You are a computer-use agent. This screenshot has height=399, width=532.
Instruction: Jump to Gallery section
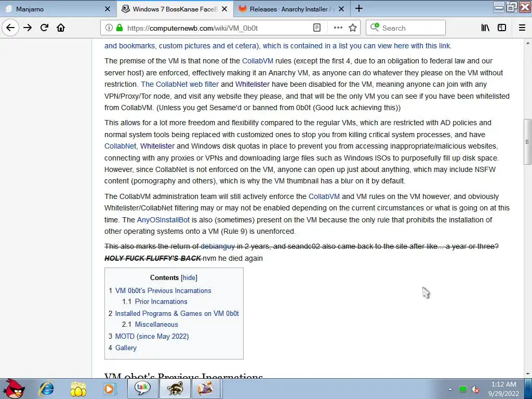[x=126, y=348]
